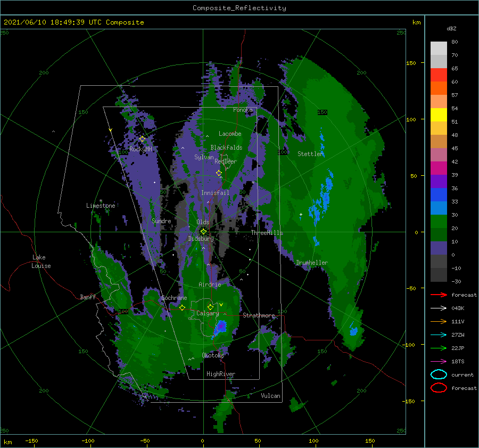Click the Drumheller label

point(312,263)
